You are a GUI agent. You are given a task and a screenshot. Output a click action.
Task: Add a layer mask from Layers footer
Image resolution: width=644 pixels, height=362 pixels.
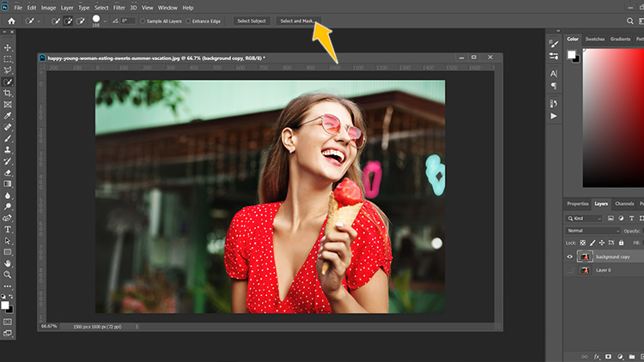(608, 357)
